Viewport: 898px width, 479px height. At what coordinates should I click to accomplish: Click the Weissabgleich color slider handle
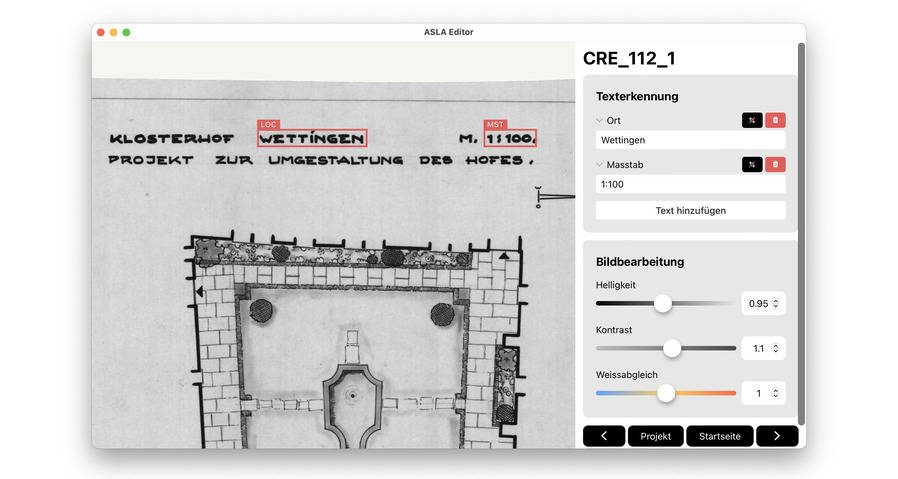point(666,394)
